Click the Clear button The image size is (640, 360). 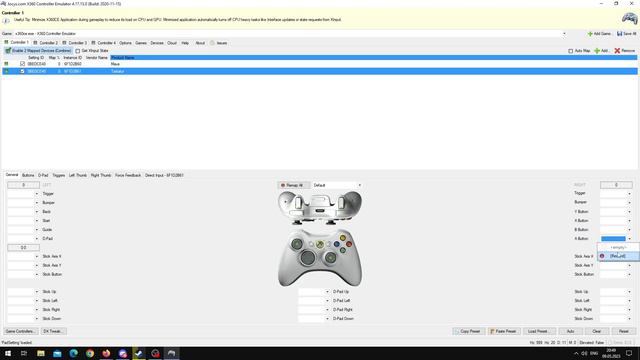tap(596, 331)
